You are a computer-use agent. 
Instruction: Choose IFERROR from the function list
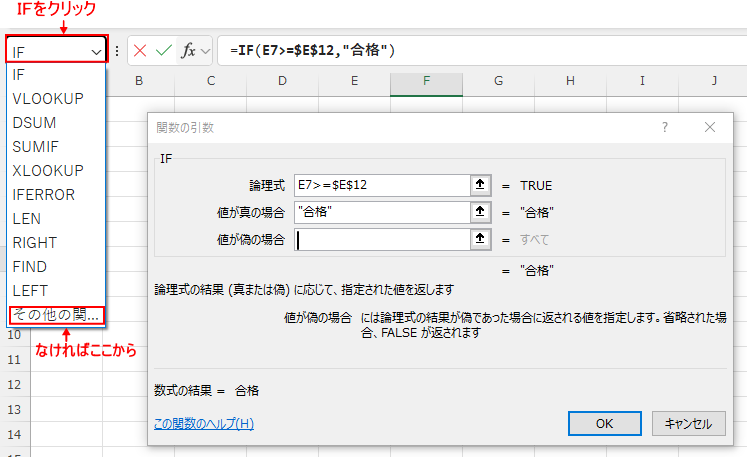(56, 194)
